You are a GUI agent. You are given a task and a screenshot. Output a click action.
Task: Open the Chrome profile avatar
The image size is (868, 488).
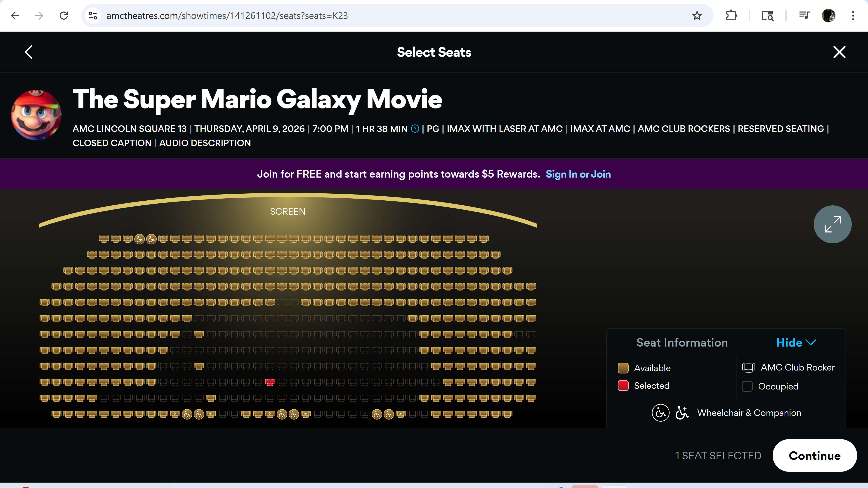click(828, 16)
